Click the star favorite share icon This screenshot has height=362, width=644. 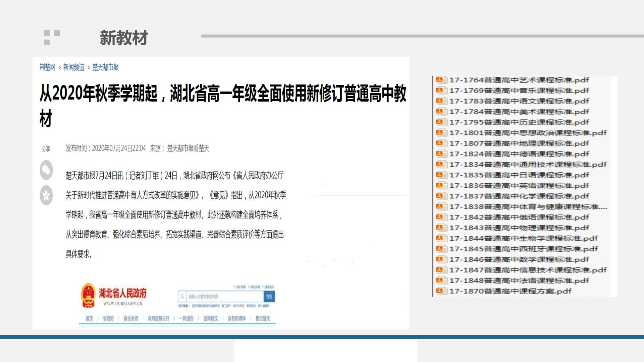point(46,195)
